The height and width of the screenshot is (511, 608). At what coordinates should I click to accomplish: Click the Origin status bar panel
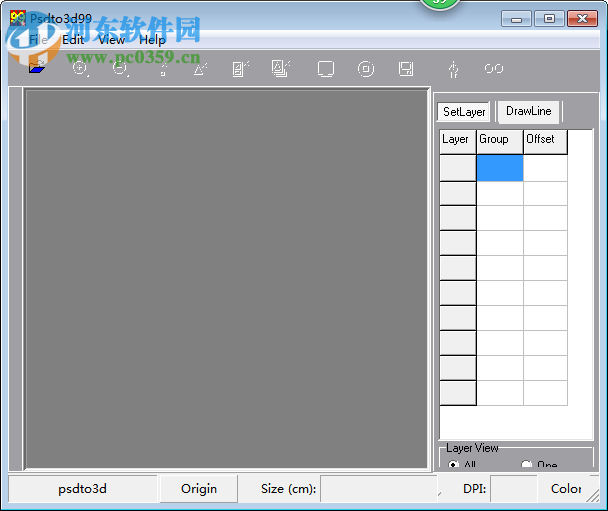tap(199, 489)
